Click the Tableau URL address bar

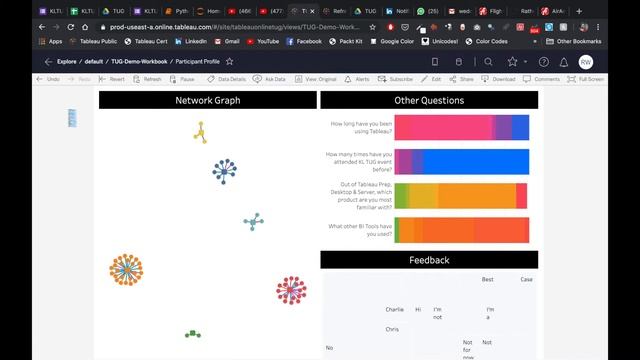pos(235,27)
